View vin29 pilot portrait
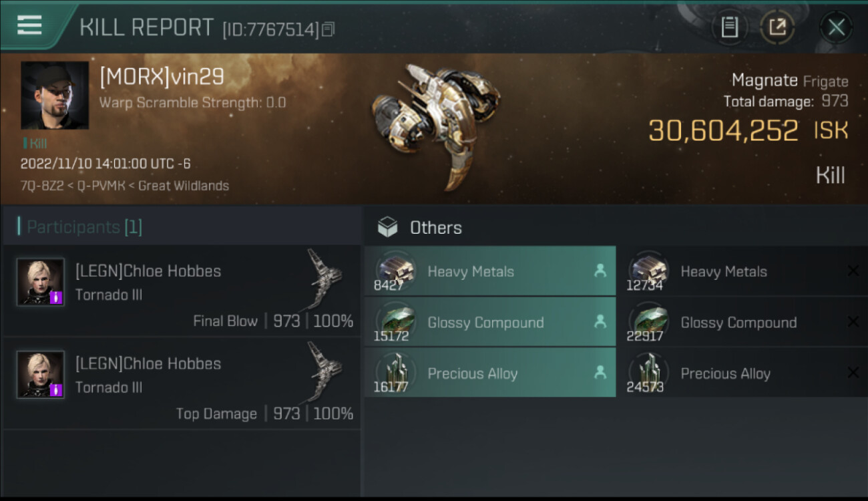This screenshot has height=501, width=868. coord(55,95)
